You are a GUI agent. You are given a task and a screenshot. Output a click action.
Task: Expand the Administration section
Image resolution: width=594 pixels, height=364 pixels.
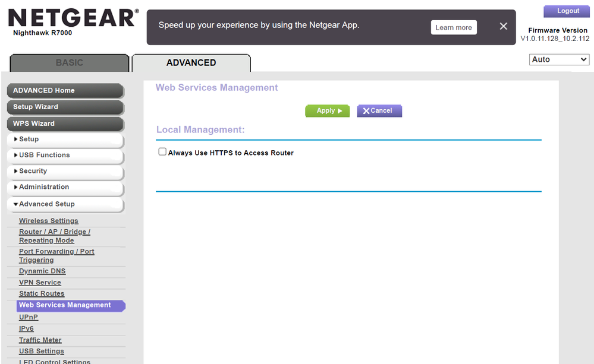click(65, 187)
